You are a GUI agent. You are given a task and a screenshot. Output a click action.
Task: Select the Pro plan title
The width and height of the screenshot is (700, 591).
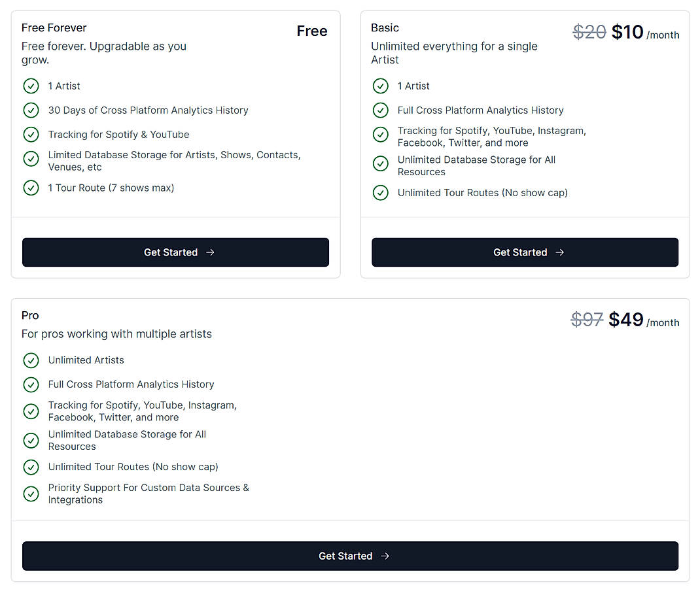[x=30, y=315]
